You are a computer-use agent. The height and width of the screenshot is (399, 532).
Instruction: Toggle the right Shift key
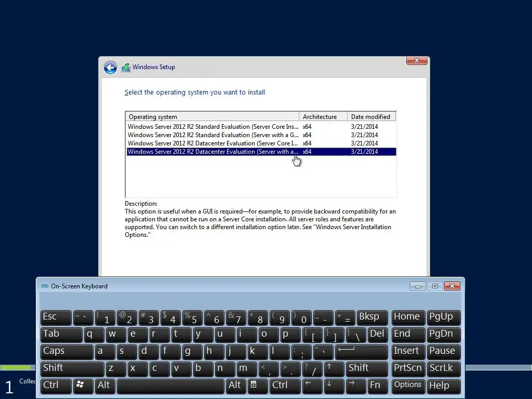(367, 369)
